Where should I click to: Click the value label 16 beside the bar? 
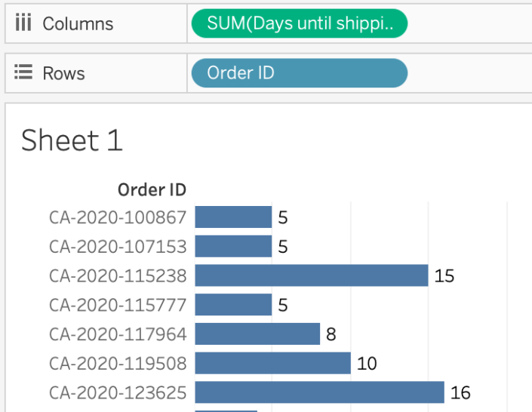(x=460, y=392)
